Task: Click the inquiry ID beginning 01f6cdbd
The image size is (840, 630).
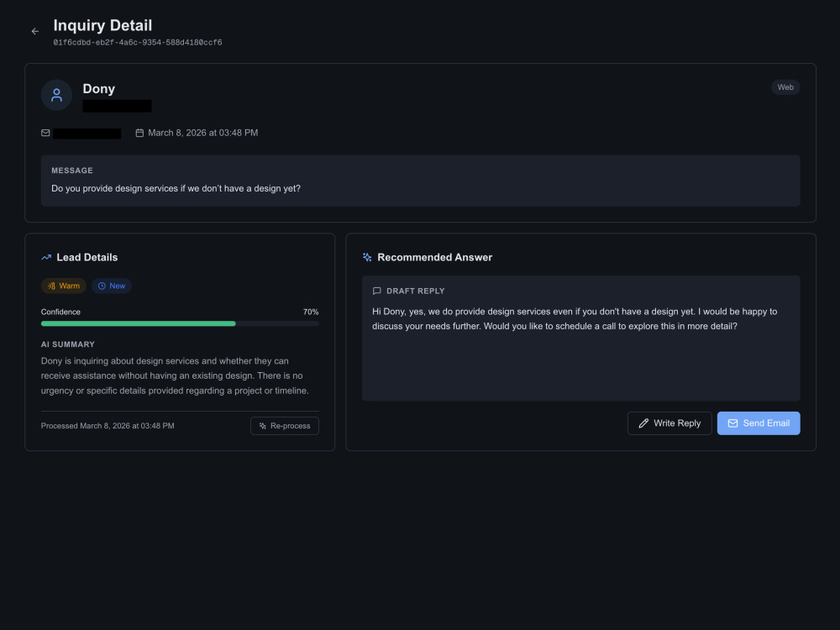Action: (137, 43)
